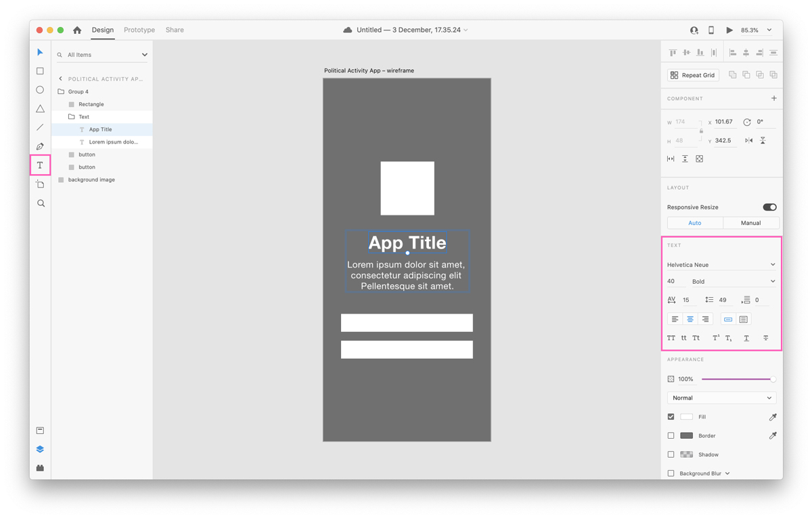Viewport: 812px width, 518px height.
Task: Pick fill color with eyedropper
Action: (773, 417)
